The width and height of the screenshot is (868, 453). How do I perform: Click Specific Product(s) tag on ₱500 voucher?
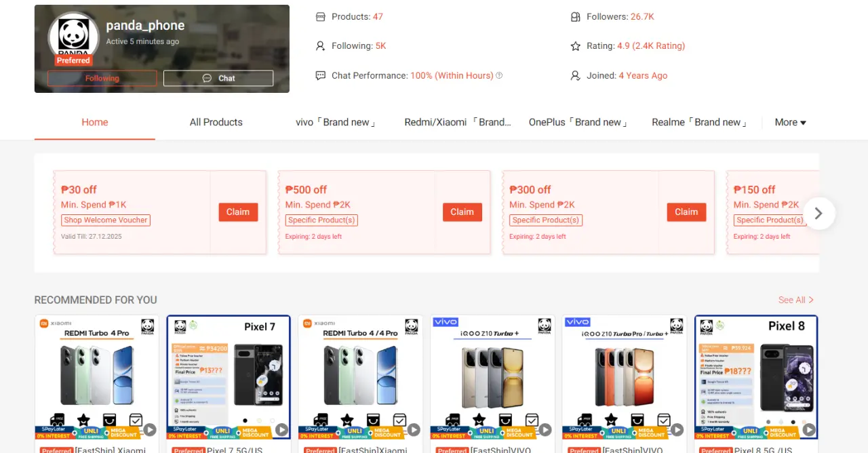321,220
